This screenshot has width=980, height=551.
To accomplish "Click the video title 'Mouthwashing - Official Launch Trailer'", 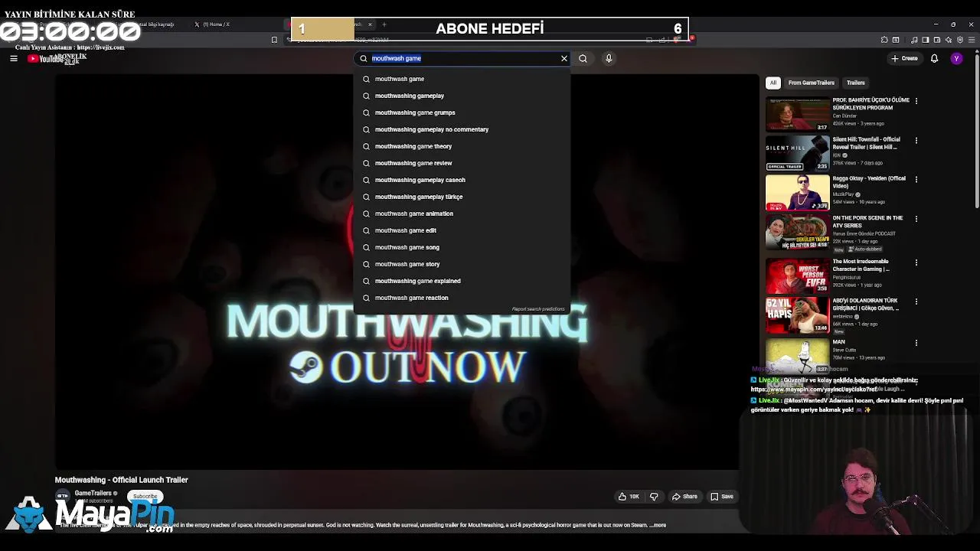I will pos(121,480).
